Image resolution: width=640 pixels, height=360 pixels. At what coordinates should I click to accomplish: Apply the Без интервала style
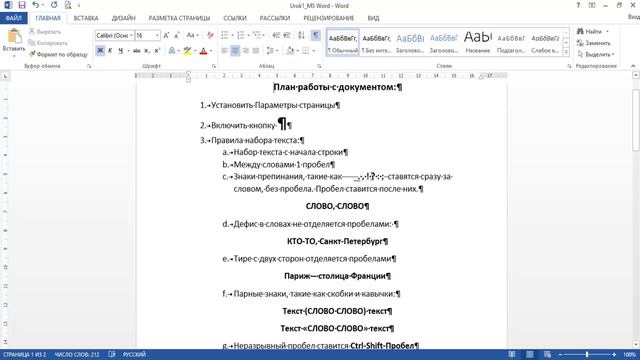pyautogui.click(x=376, y=42)
